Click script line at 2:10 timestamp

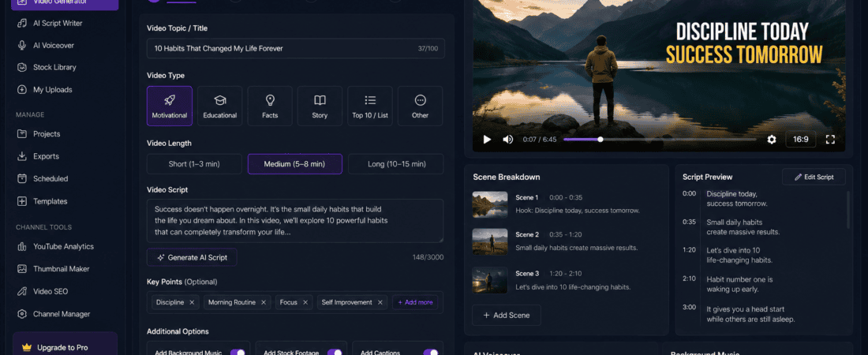click(740, 284)
